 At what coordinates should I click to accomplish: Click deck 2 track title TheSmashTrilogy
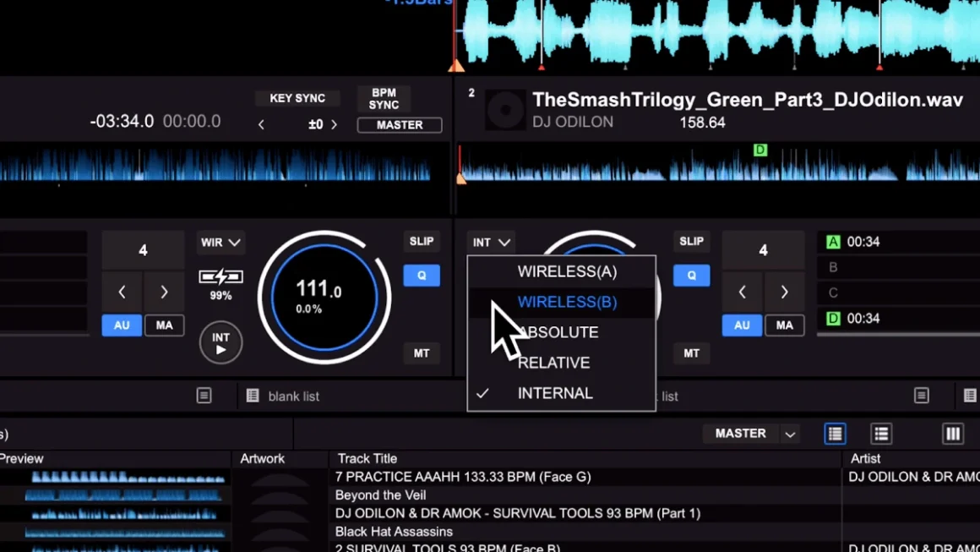click(x=748, y=100)
